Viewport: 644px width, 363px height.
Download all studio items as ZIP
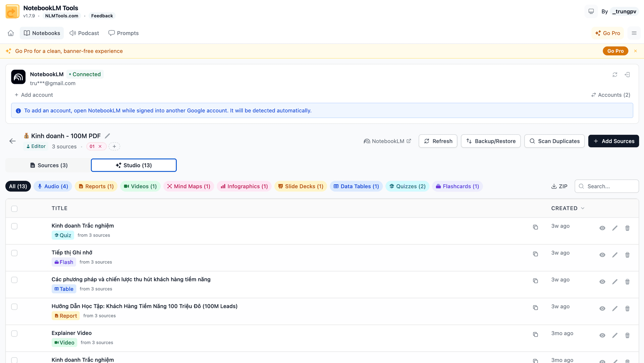pyautogui.click(x=559, y=186)
